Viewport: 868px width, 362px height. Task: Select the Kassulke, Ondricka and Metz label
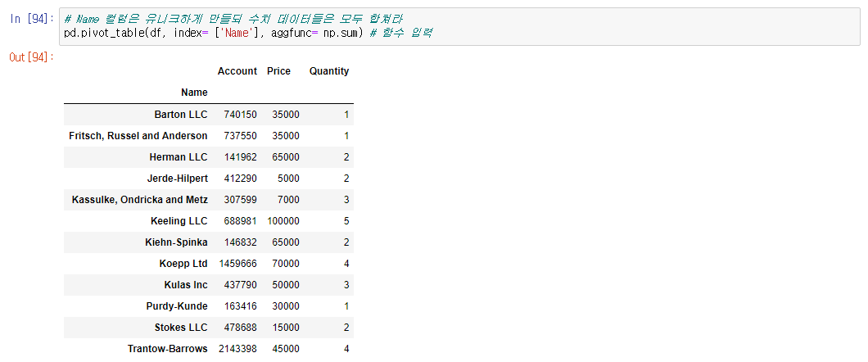click(x=140, y=199)
